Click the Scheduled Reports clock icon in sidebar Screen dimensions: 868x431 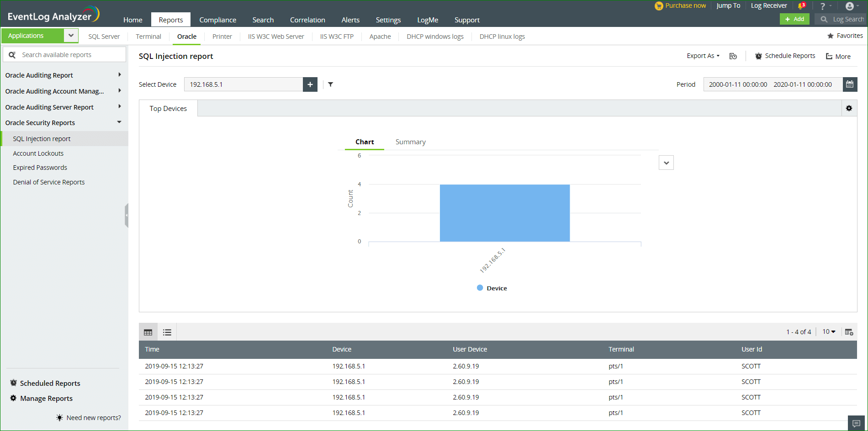(x=14, y=383)
